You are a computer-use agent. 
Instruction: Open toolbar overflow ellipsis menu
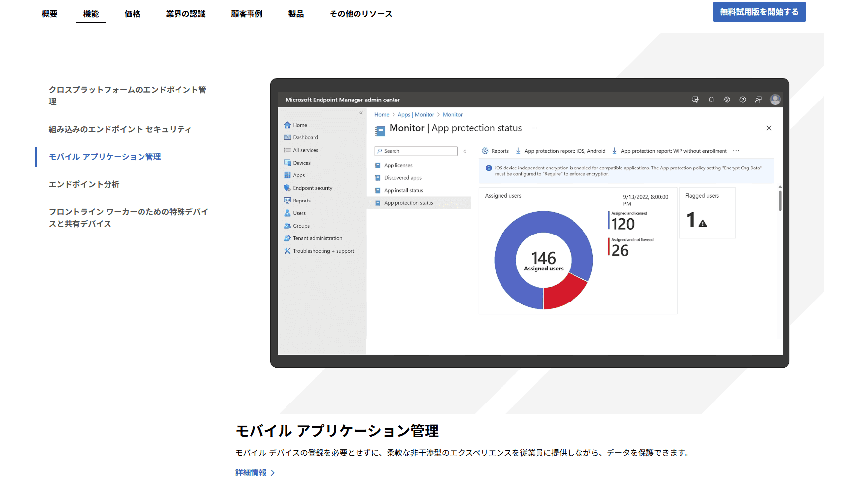pos(736,151)
